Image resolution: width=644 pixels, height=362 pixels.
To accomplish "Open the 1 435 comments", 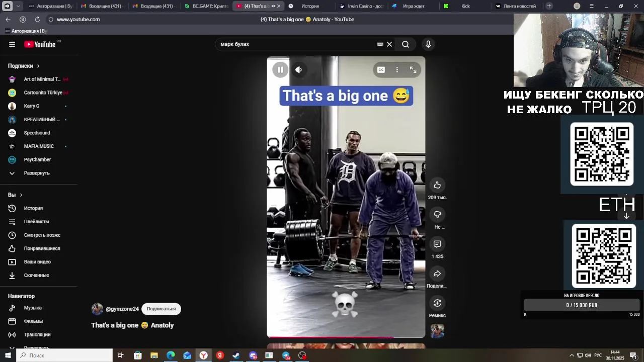I will tap(437, 244).
